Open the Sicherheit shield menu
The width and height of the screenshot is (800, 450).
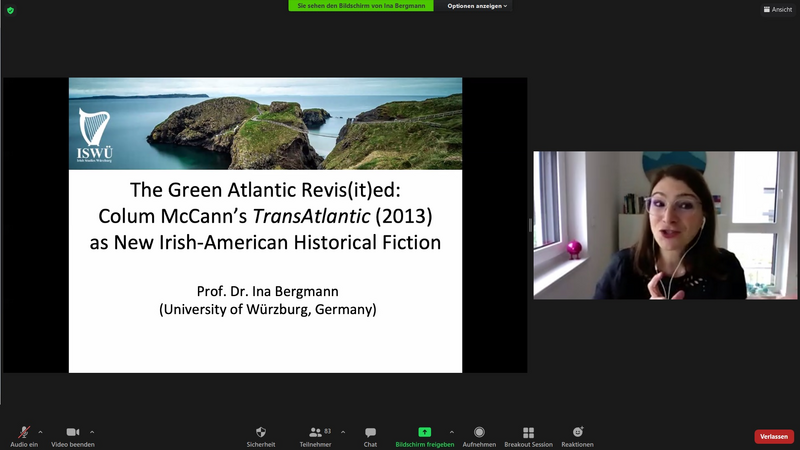click(262, 432)
